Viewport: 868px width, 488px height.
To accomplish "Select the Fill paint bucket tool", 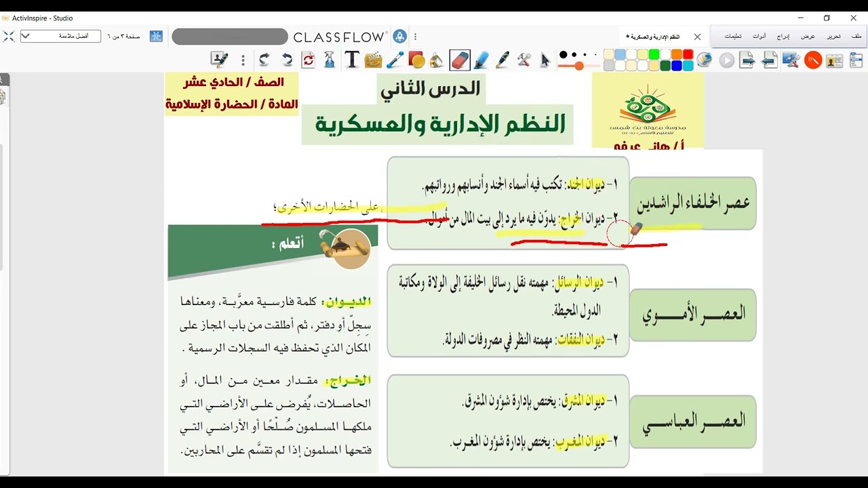I will 437,60.
